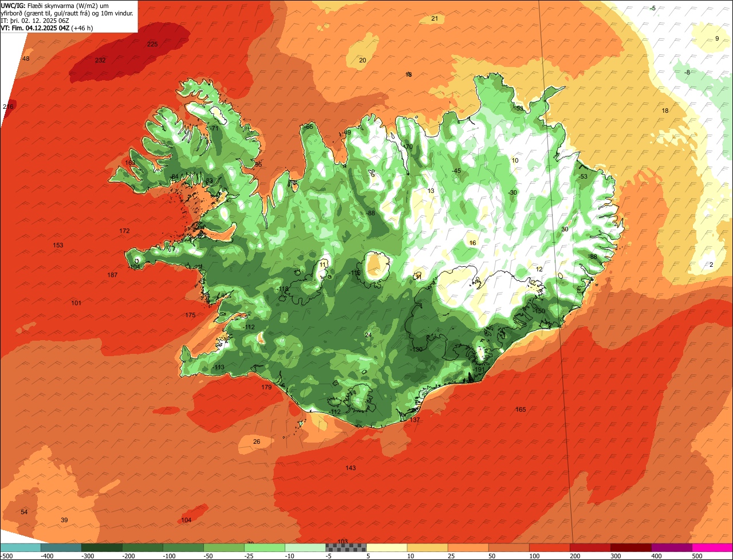Click the legend label -200

(x=128, y=556)
